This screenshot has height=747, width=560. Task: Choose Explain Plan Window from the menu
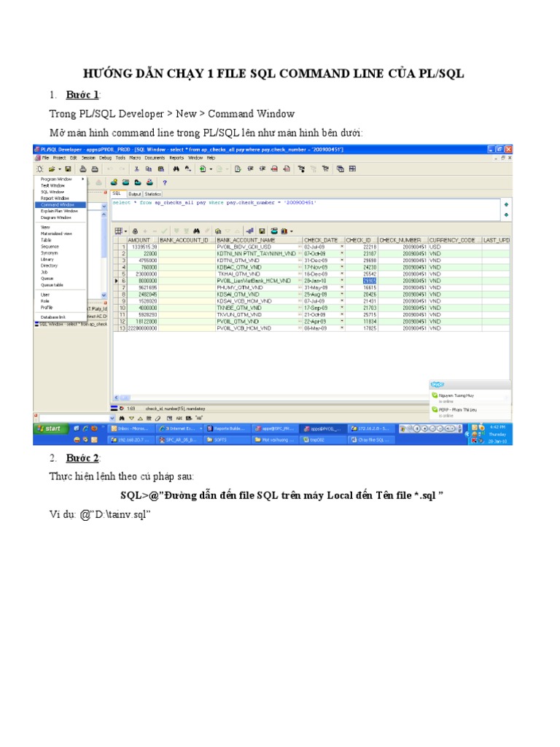click(x=59, y=211)
